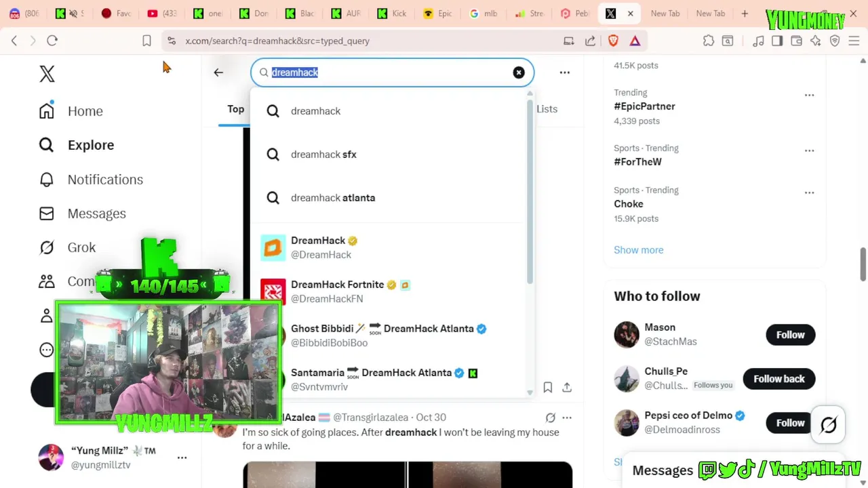Open the browser hamburger menu

click(x=854, y=41)
